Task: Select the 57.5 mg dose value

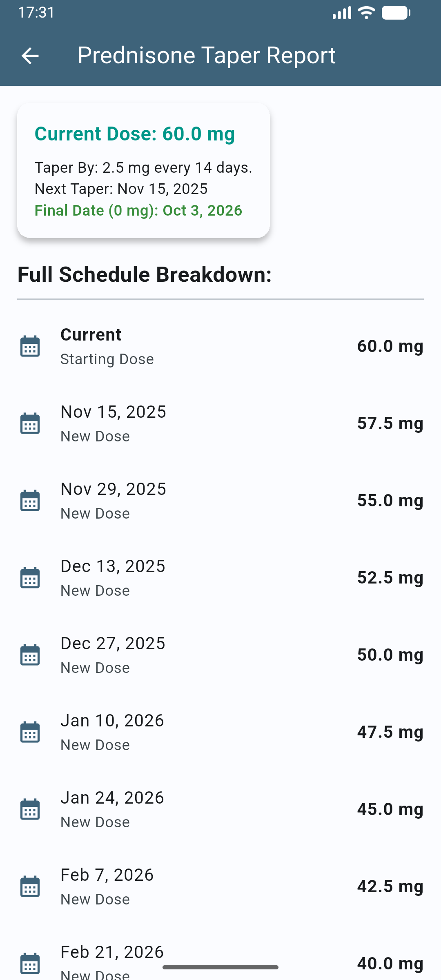Action: coord(390,423)
